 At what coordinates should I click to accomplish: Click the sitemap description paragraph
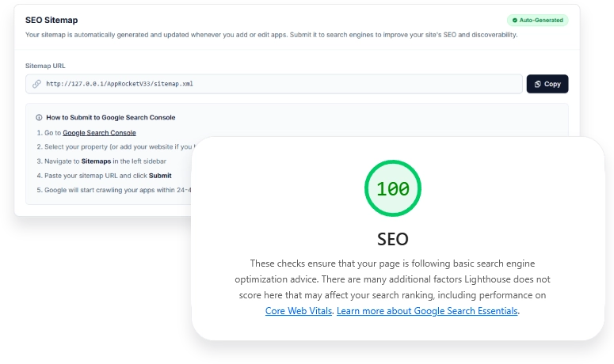271,35
